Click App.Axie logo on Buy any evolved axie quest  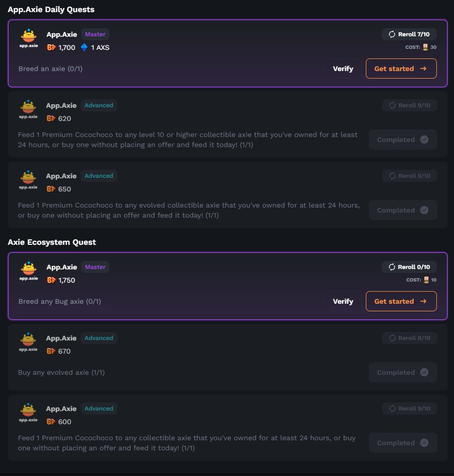point(29,342)
